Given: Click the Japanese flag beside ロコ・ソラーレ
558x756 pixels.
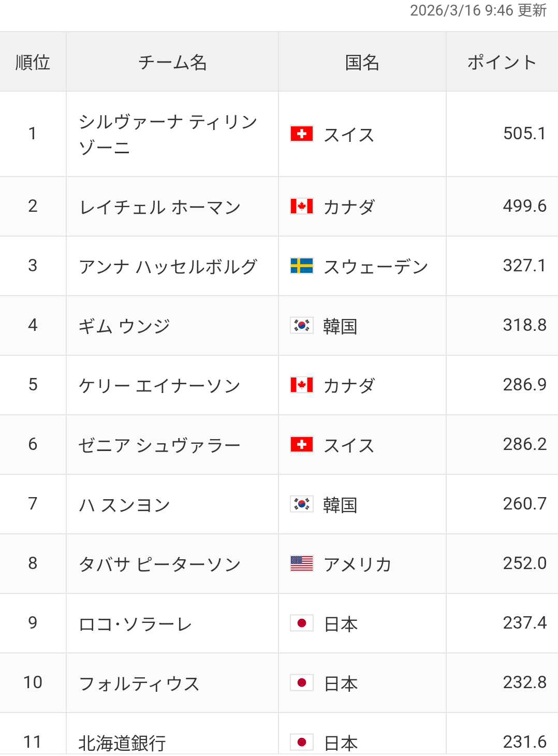Looking at the screenshot, I should (302, 623).
